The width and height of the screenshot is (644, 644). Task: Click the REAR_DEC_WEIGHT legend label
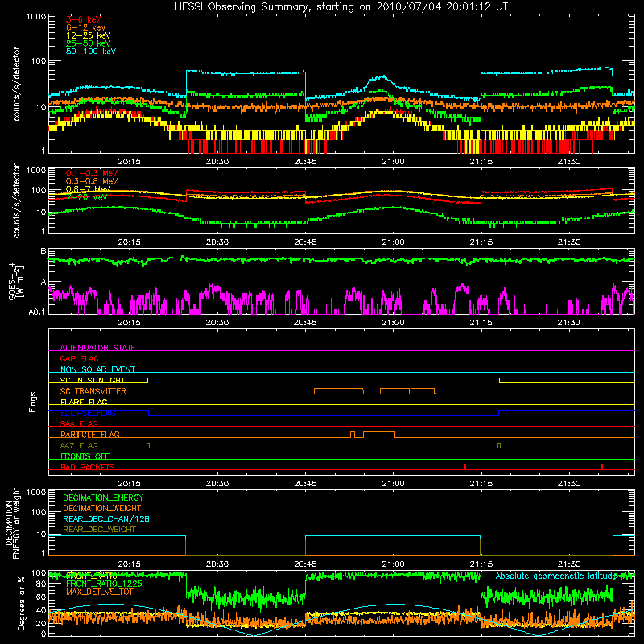pyautogui.click(x=99, y=530)
